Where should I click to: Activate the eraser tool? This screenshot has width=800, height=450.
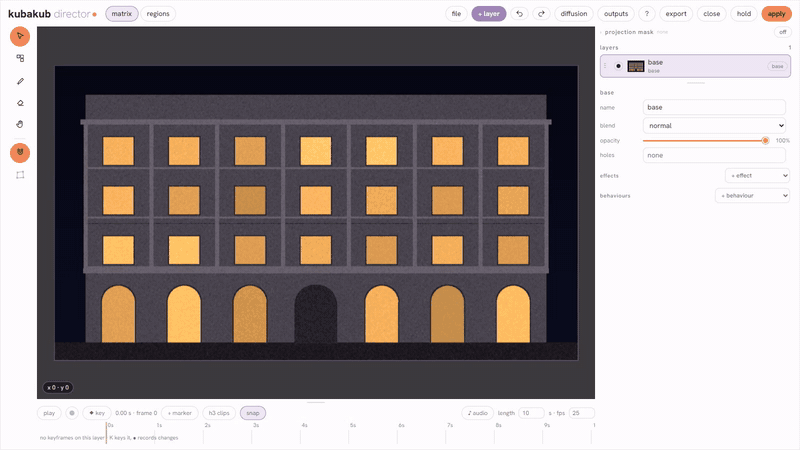20,103
